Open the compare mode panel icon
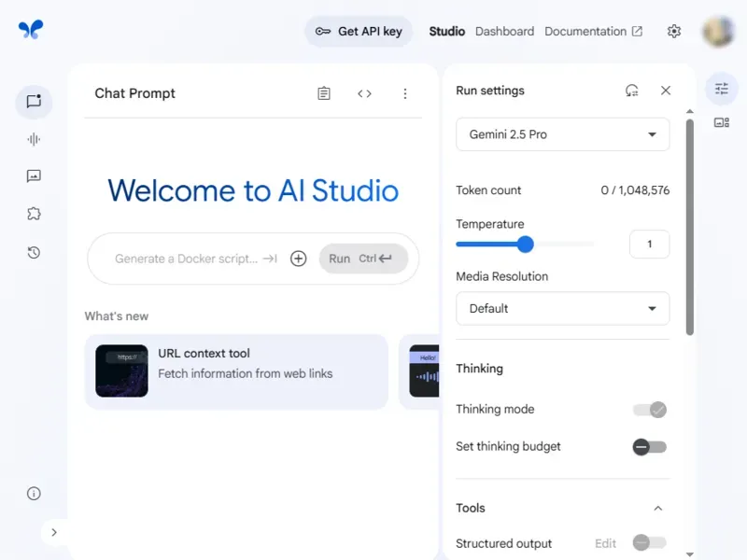 (720, 122)
